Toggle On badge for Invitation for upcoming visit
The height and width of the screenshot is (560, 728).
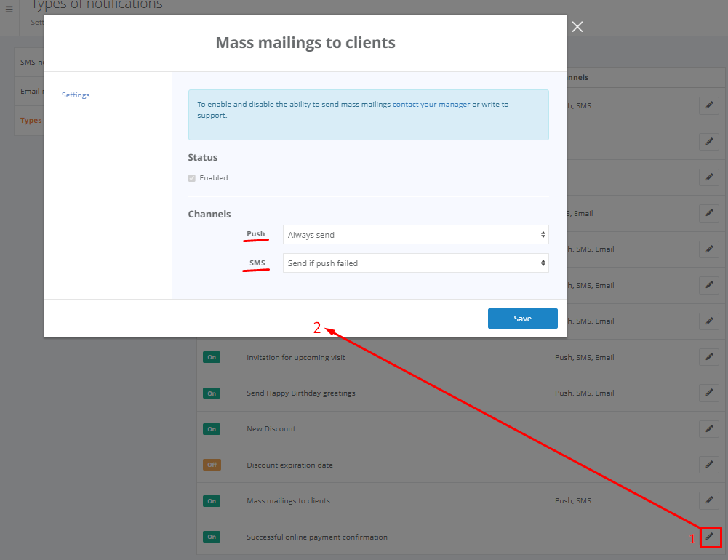212,358
